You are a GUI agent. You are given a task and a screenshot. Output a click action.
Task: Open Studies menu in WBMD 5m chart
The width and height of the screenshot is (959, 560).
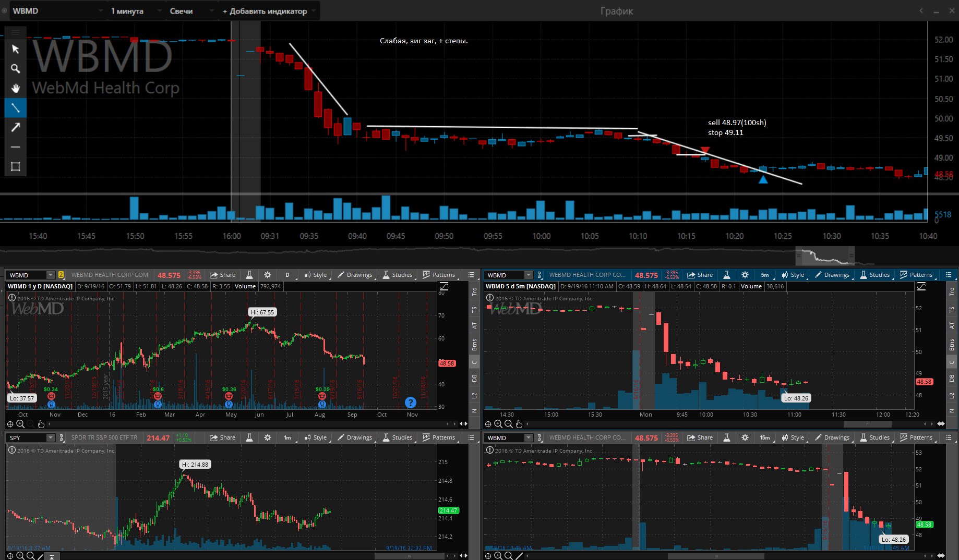pyautogui.click(x=875, y=275)
